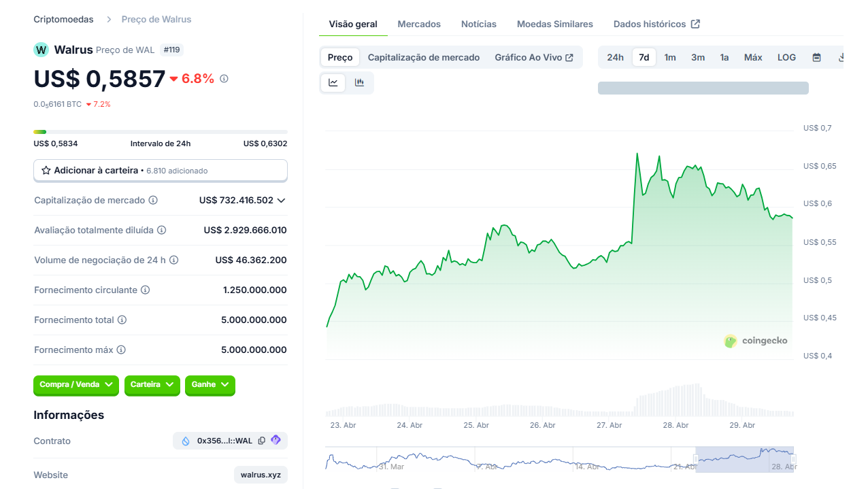The height and width of the screenshot is (489, 868).
Task: Click right handle of chart navigator
Action: coord(793,460)
